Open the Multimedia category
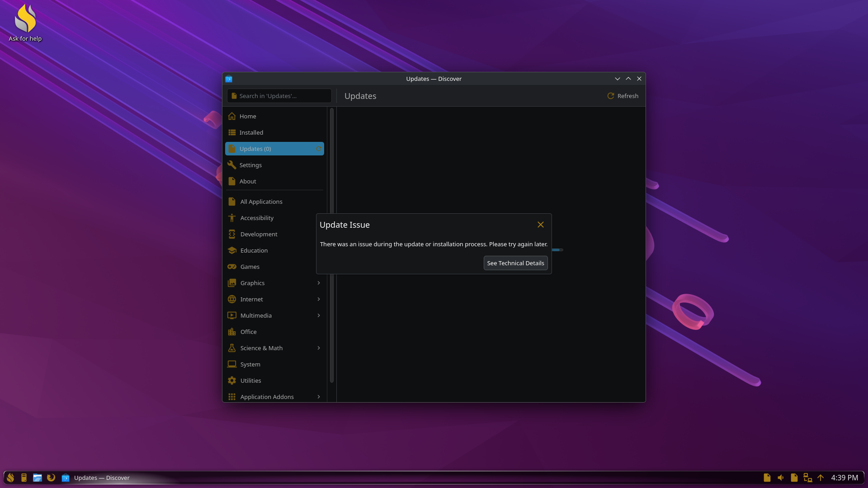This screenshot has height=488, width=868. [274, 315]
